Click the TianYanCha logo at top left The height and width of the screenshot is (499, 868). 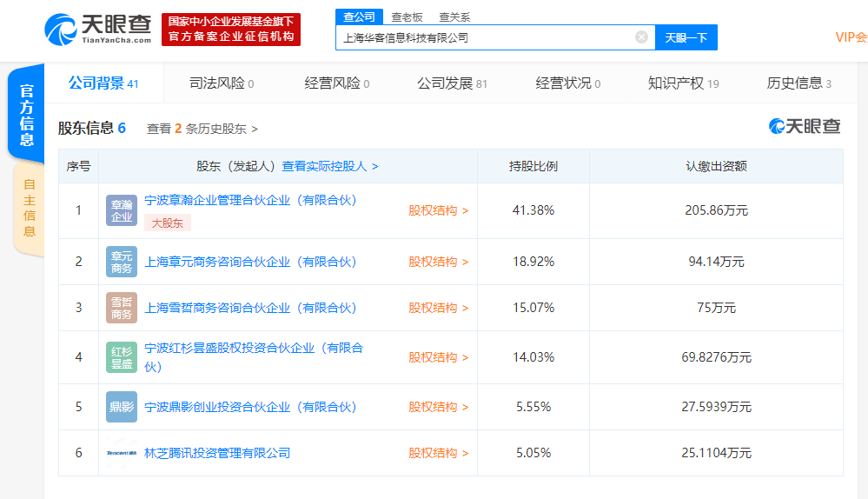pyautogui.click(x=98, y=30)
